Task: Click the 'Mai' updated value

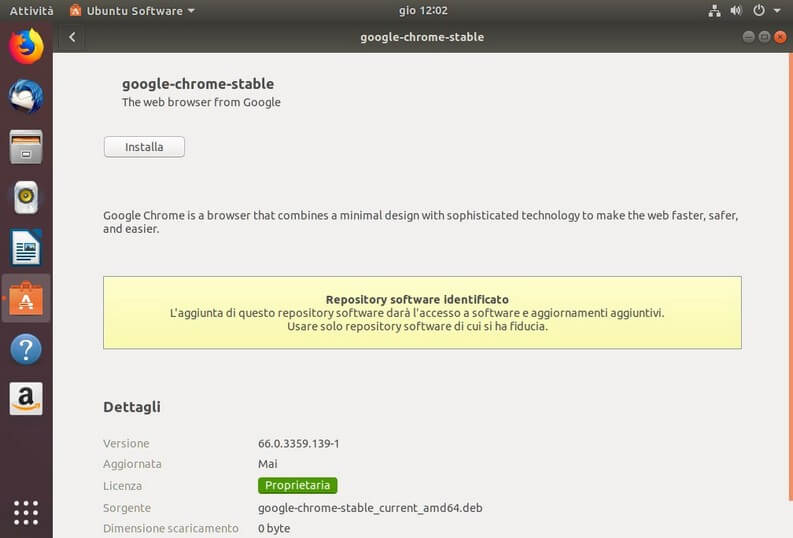Action: coord(268,464)
